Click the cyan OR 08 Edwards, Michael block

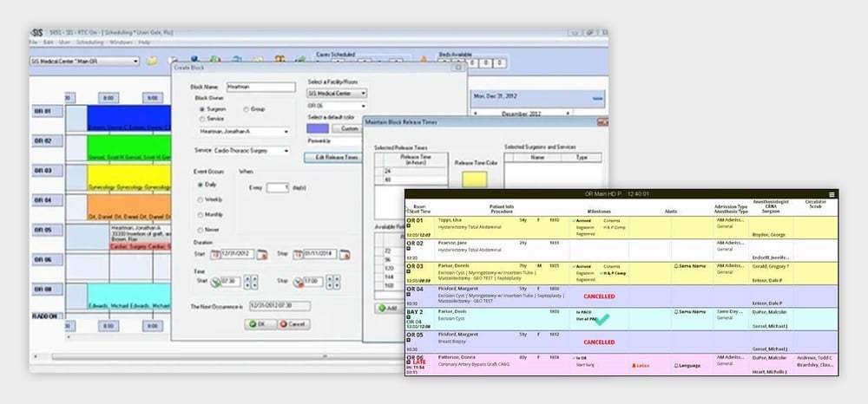click(129, 296)
